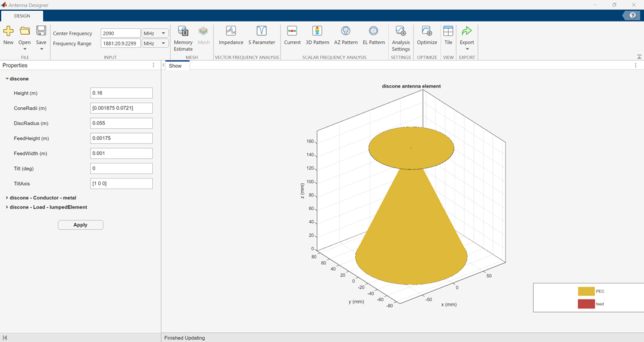Viewport: 644px width, 342px height.
Task: Expand discone - Load - lumpedElement section
Action: click(7, 207)
